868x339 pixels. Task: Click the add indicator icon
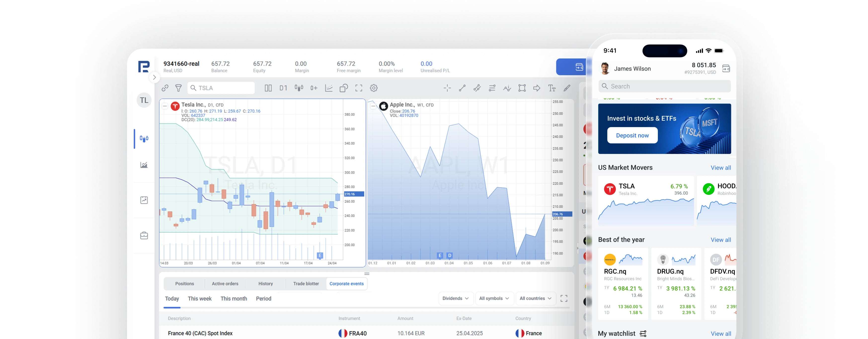coord(314,88)
